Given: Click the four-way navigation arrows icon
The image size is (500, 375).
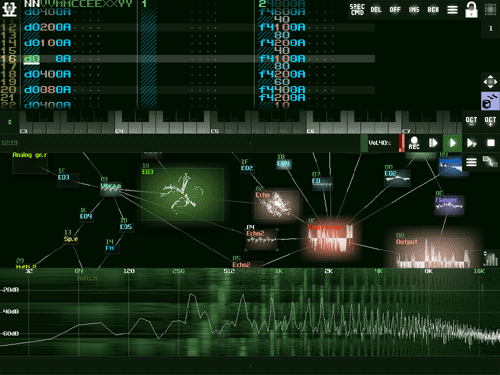Looking at the screenshot, I should coord(490,82).
